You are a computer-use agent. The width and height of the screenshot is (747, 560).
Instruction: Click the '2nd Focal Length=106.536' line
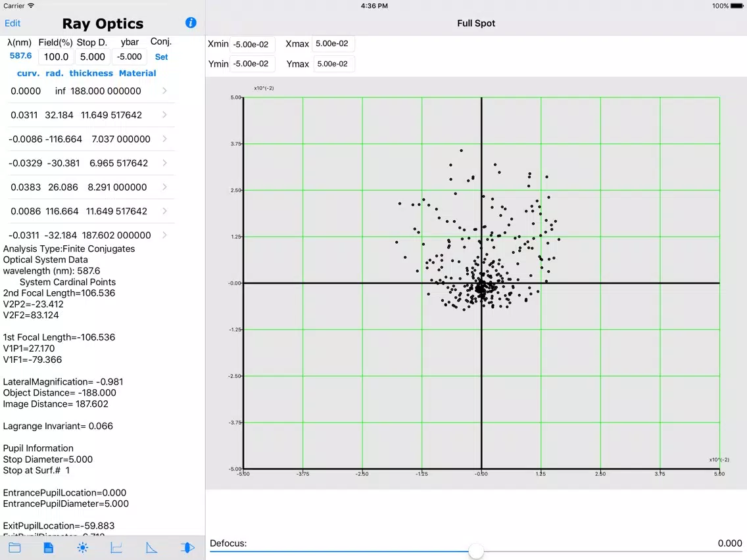[x=59, y=293]
